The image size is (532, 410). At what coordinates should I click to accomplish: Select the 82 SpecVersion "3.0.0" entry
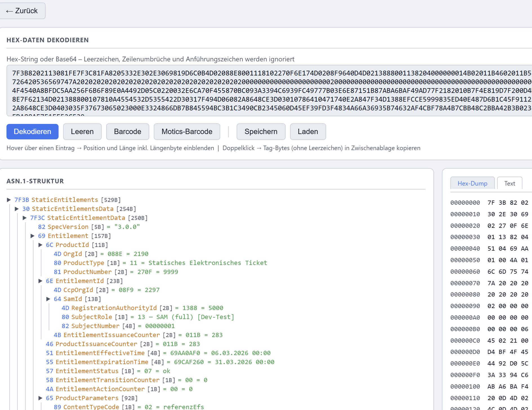coord(89,227)
